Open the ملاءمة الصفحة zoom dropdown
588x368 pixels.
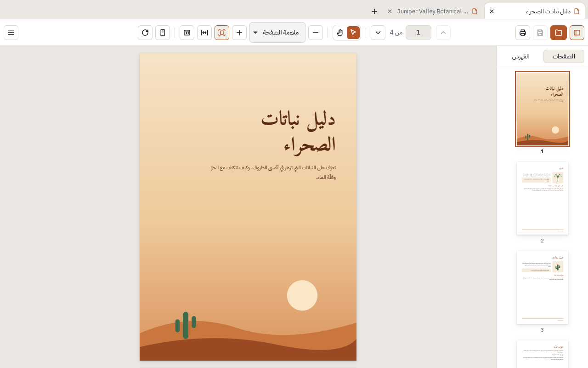(x=277, y=33)
